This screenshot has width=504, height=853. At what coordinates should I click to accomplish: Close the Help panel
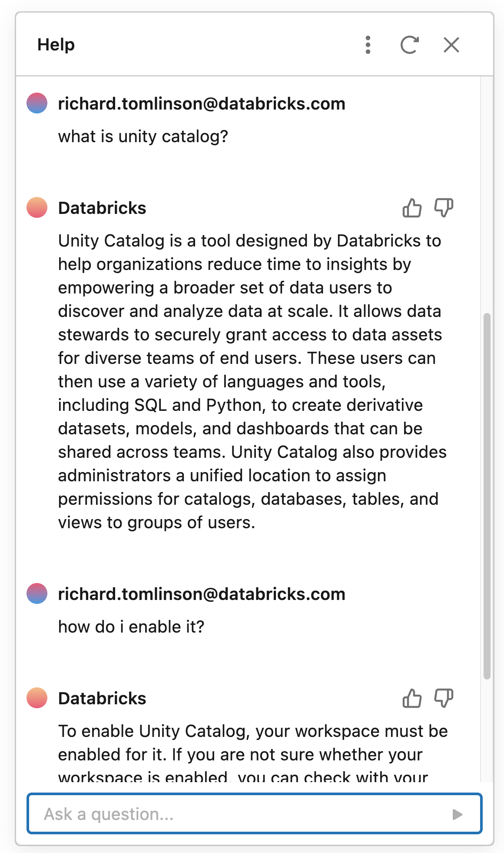[451, 45]
